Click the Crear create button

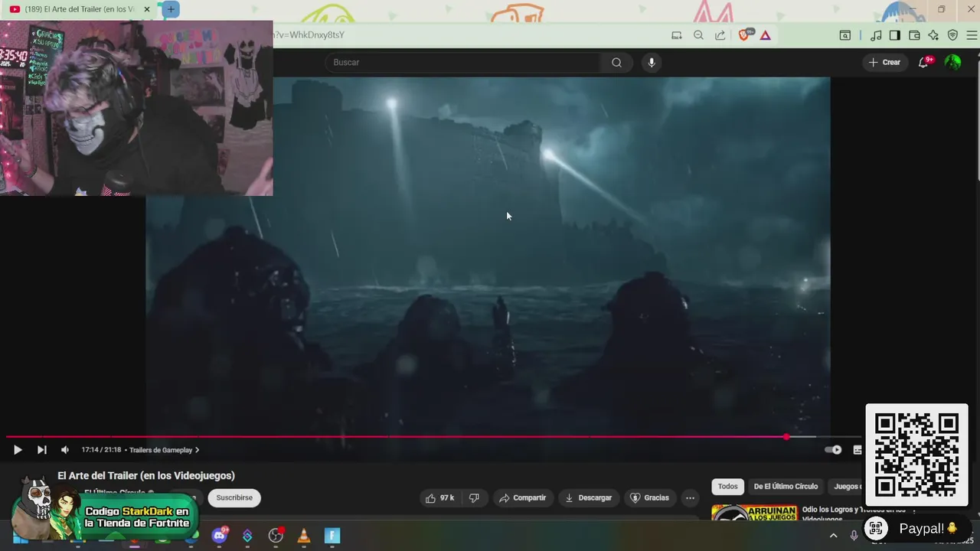884,62
